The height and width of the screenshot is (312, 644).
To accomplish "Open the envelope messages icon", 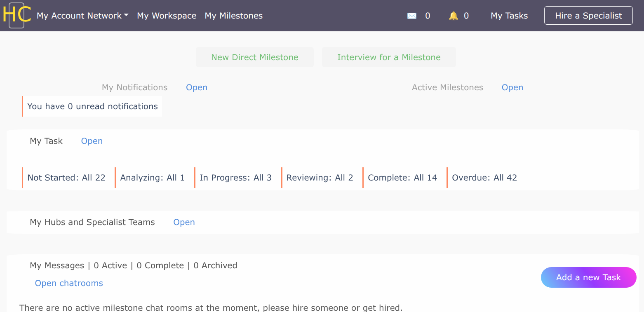I will point(411,16).
